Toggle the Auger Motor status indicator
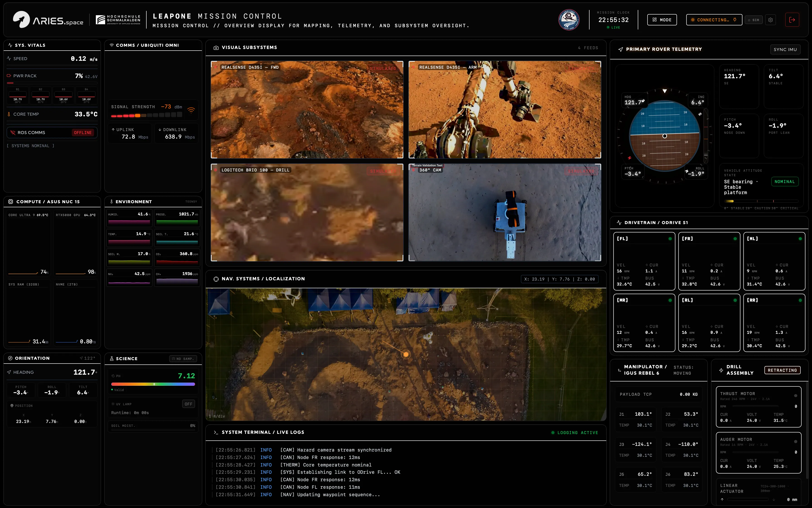812x508 pixels. pyautogui.click(x=795, y=442)
